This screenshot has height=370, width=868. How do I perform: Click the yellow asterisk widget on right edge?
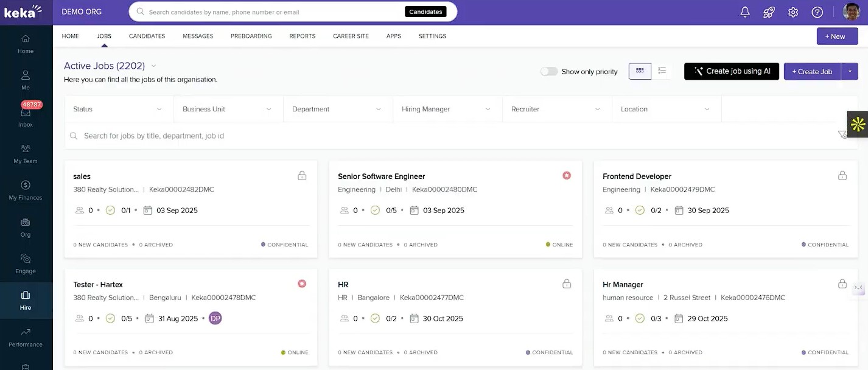(858, 124)
